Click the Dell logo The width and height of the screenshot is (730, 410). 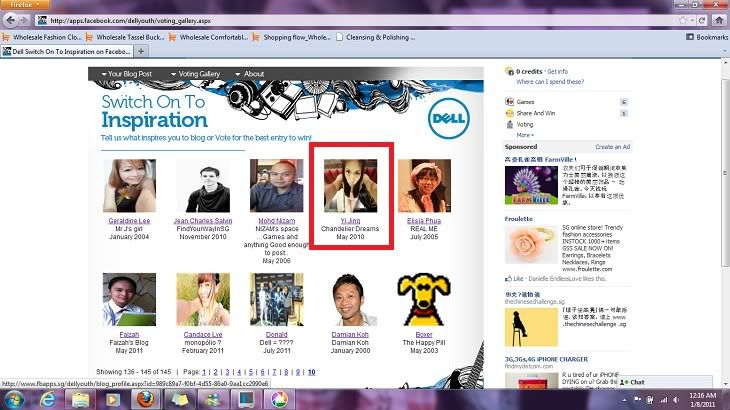pyautogui.click(x=449, y=119)
